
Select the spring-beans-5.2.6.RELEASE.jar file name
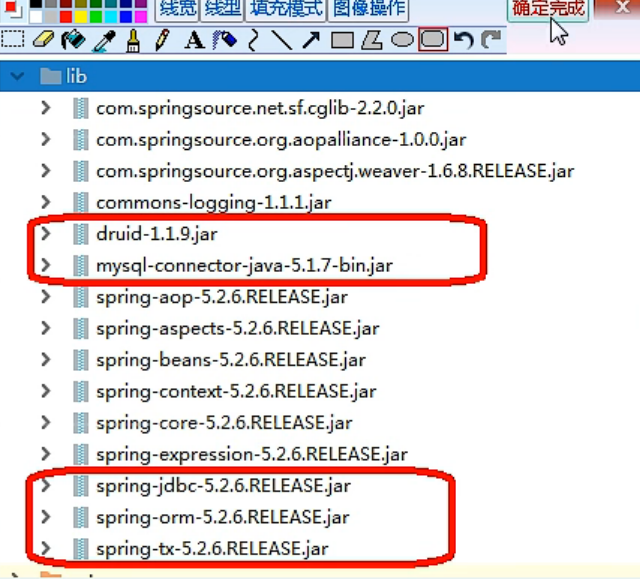231,360
